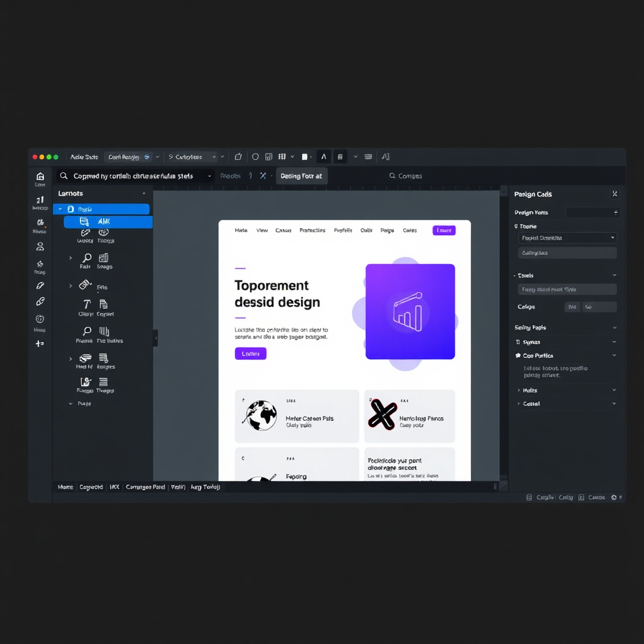
Task: Switch to the Home tab in the bottom bar
Action: pyautogui.click(x=65, y=487)
